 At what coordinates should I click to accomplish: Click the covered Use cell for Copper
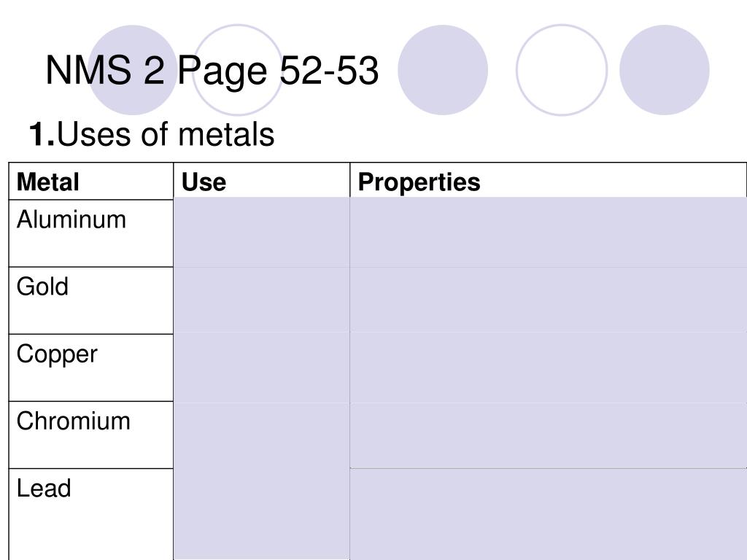(262, 367)
